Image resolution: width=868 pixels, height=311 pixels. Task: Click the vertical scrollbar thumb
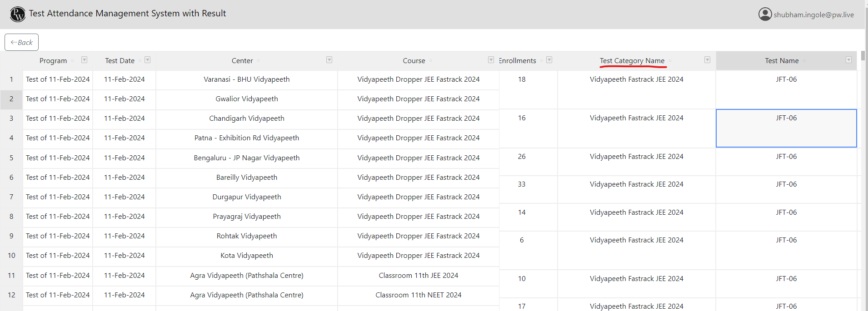click(863, 56)
